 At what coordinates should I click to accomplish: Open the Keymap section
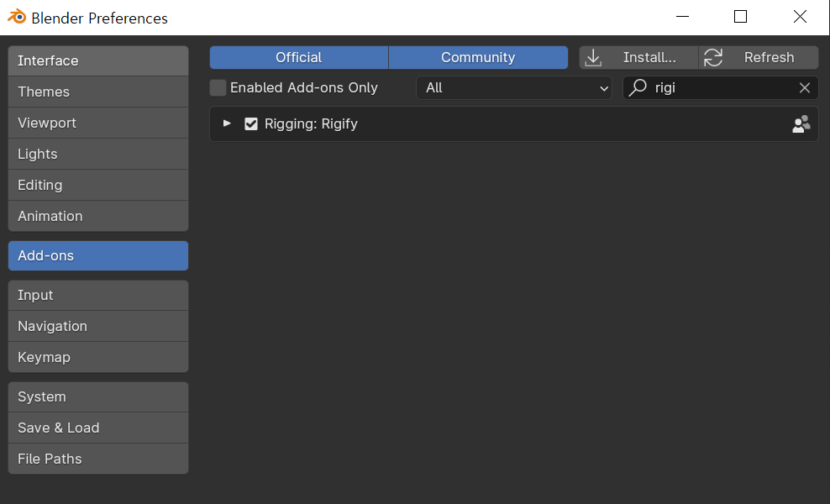98,357
